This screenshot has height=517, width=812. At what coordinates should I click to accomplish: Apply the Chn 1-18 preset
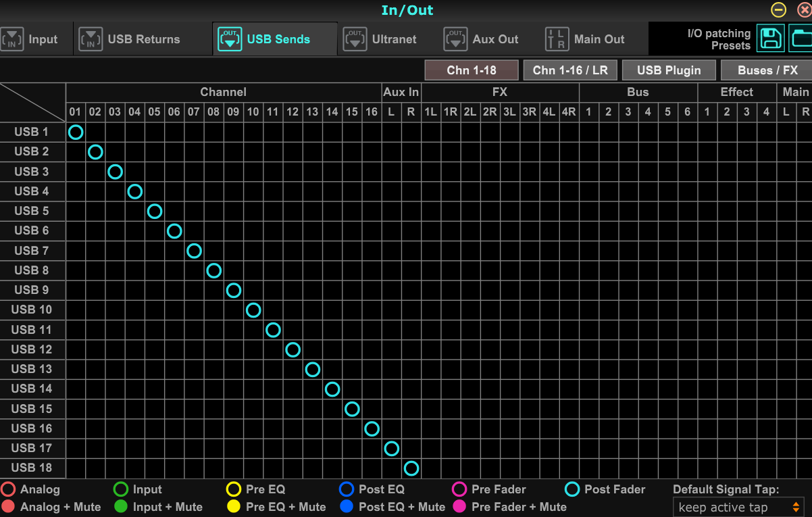[472, 70]
